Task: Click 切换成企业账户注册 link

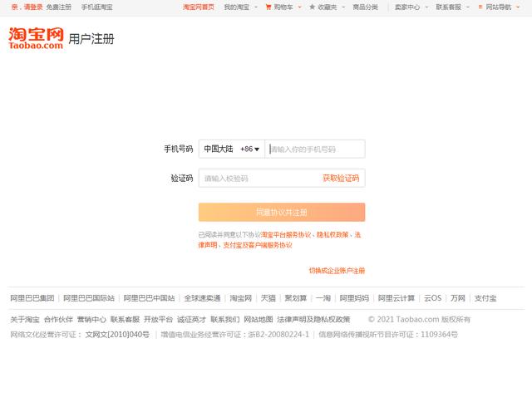Action: (337, 271)
